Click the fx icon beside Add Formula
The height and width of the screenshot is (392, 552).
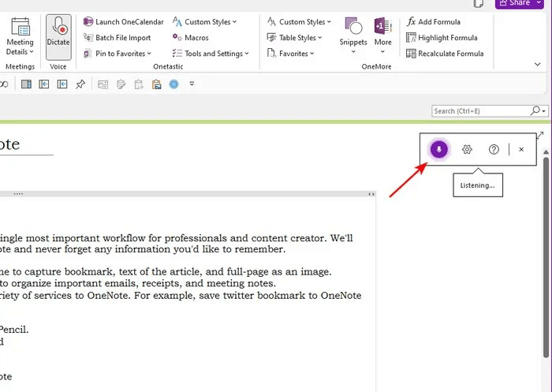pos(411,21)
